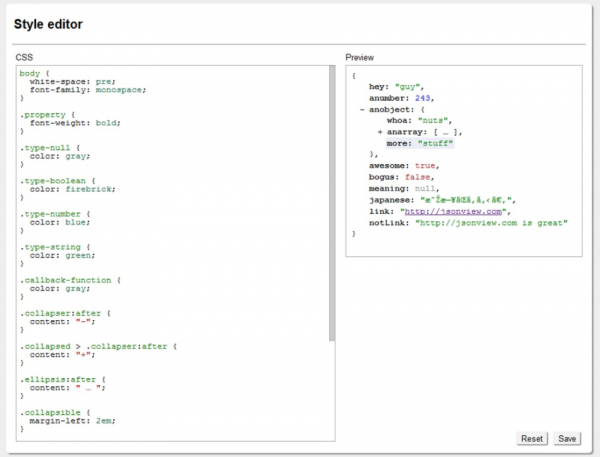Click the japanese property row in preview

[442, 200]
